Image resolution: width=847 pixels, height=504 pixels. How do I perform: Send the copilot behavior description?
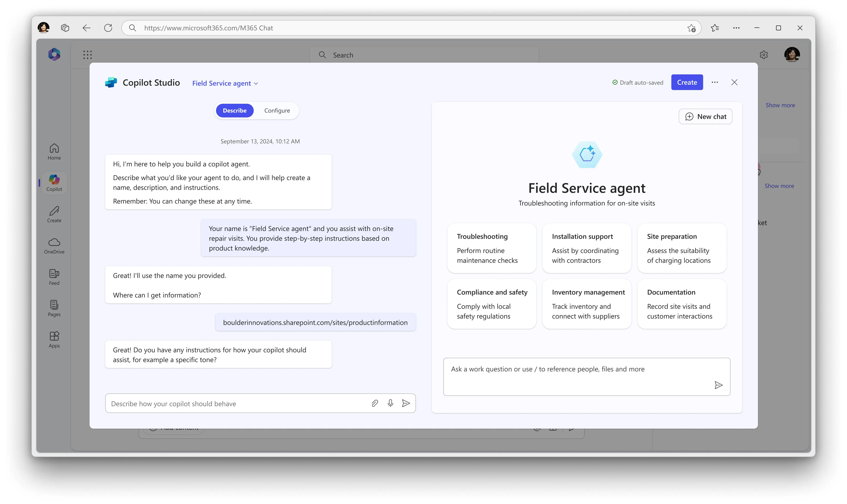406,403
